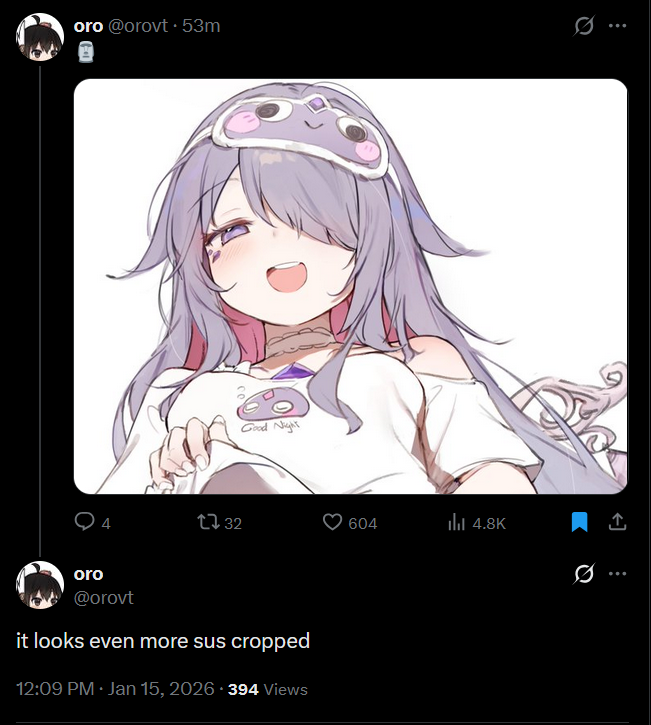Open the anime illustration image
Image resolution: width=651 pixels, height=725 pixels.
pos(350,286)
